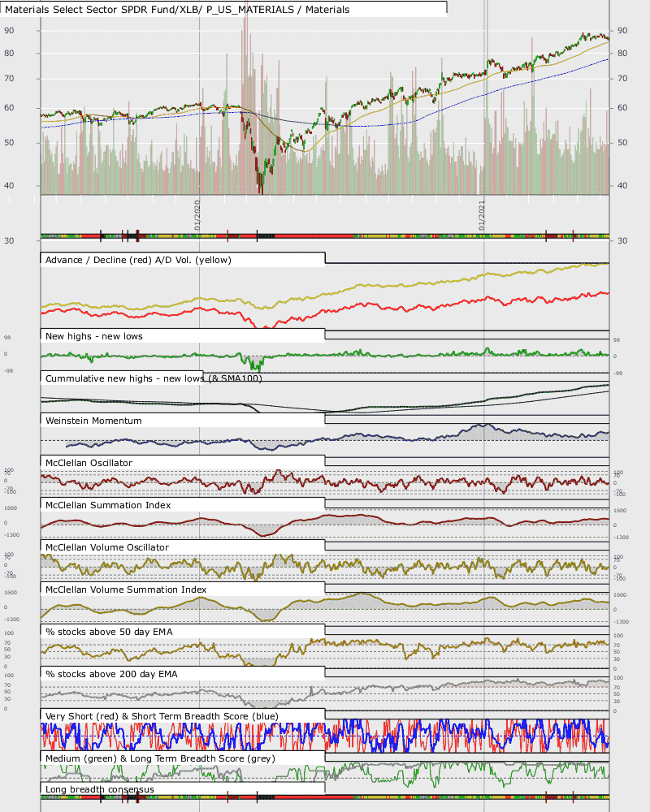Screen dimensions: 650x812
Task: Click the 01/2020 date marker on price chart
Action: (197, 215)
